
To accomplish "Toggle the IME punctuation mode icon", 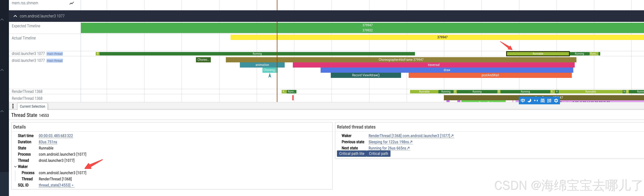I will (x=536, y=101).
